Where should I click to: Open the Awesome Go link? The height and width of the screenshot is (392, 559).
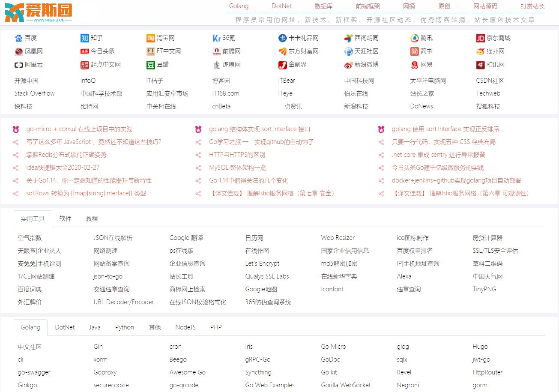[x=188, y=372]
